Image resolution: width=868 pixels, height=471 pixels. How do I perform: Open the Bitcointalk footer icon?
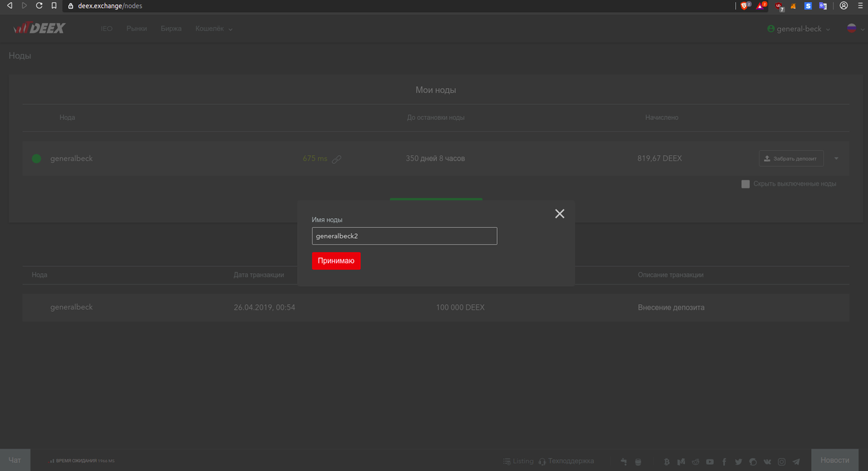(667, 462)
